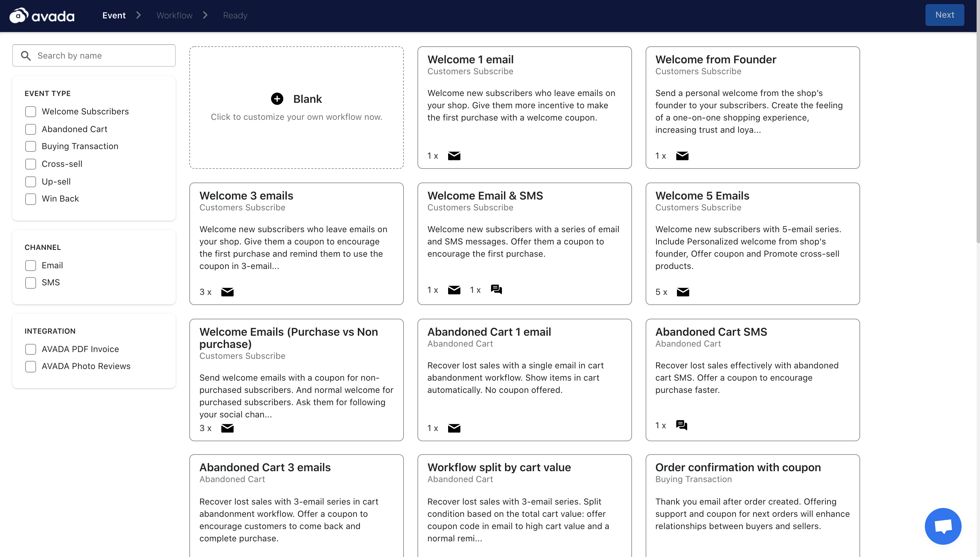Click email icon on Welcome from Founder card
The height and width of the screenshot is (557, 980).
[682, 156]
